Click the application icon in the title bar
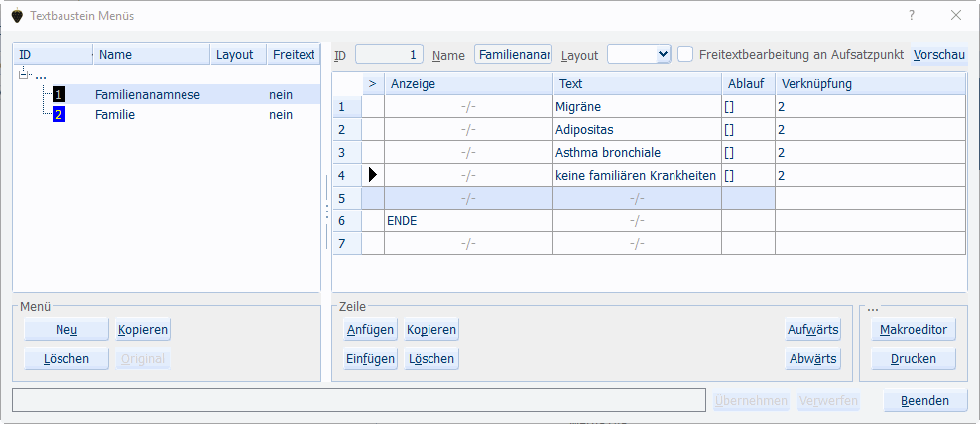This screenshot has width=980, height=424. [x=18, y=16]
